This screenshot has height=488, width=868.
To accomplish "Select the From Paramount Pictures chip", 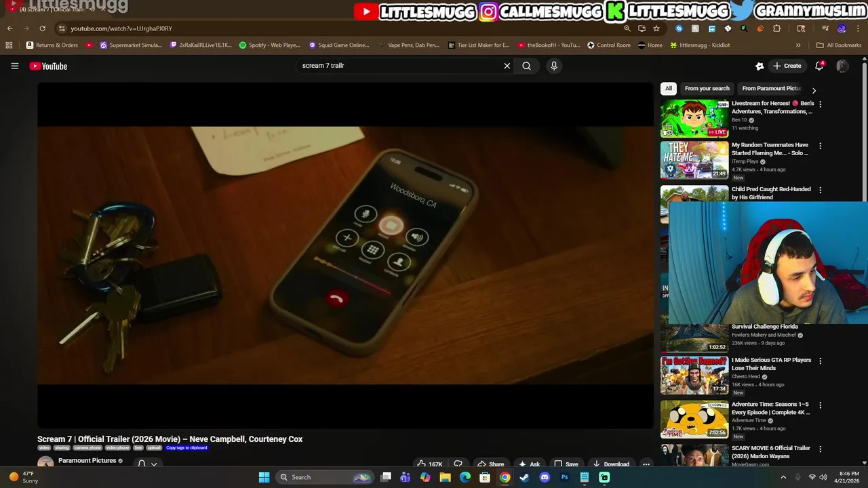I will pyautogui.click(x=771, y=88).
